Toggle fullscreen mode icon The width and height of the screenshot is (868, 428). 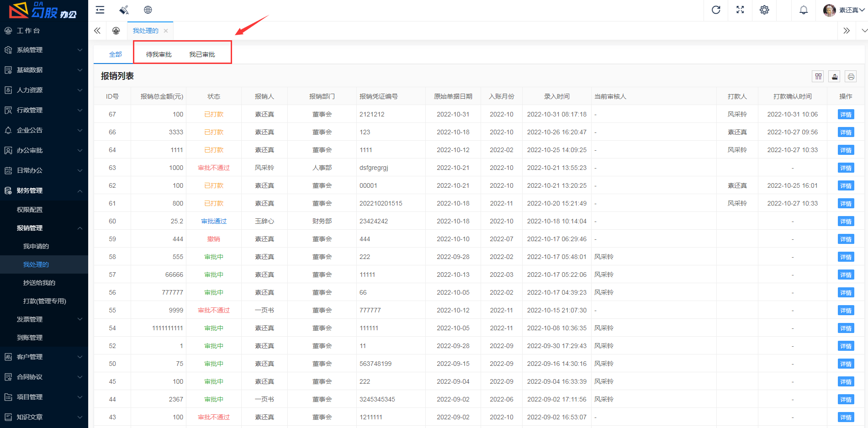pos(740,10)
